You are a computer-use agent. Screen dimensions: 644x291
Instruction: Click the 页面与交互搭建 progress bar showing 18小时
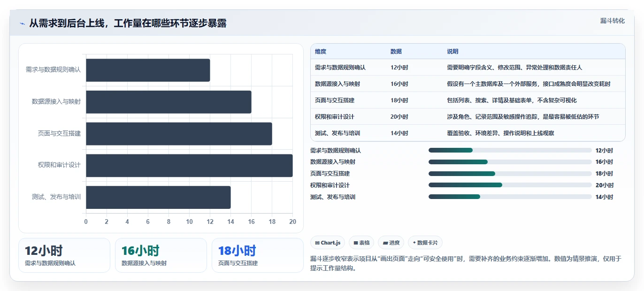coord(510,174)
